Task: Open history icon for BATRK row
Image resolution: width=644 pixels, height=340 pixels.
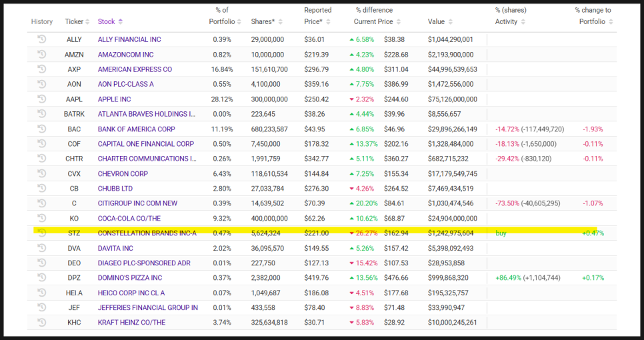Action: pos(41,114)
